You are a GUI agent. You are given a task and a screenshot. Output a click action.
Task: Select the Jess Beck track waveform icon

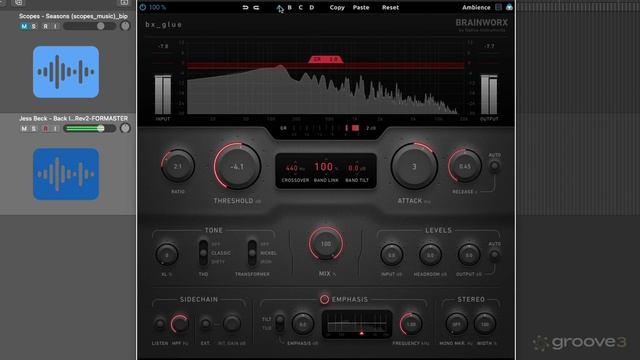66,174
